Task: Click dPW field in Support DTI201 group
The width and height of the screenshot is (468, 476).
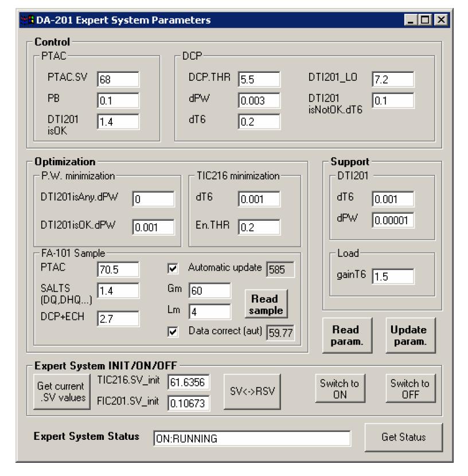Action: 393,220
